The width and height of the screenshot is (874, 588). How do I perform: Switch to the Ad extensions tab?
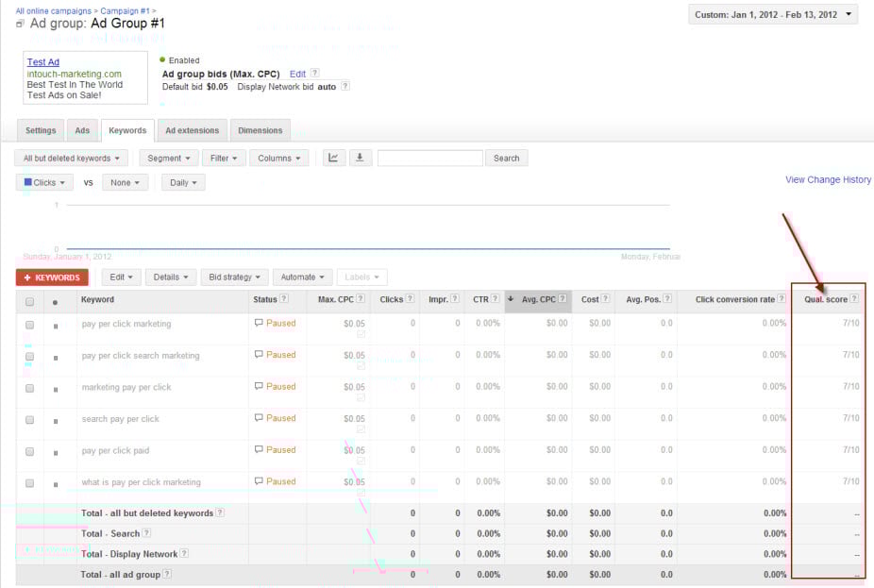(193, 130)
